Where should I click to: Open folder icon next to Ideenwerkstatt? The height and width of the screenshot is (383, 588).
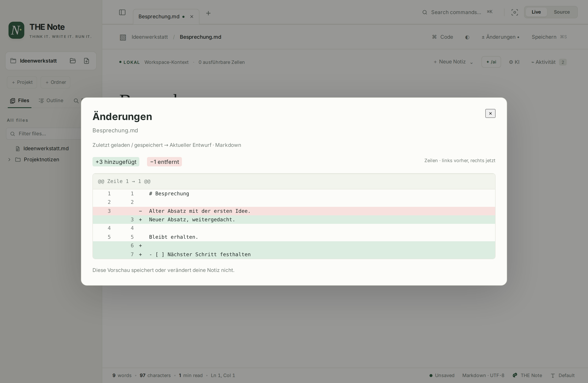(73, 61)
